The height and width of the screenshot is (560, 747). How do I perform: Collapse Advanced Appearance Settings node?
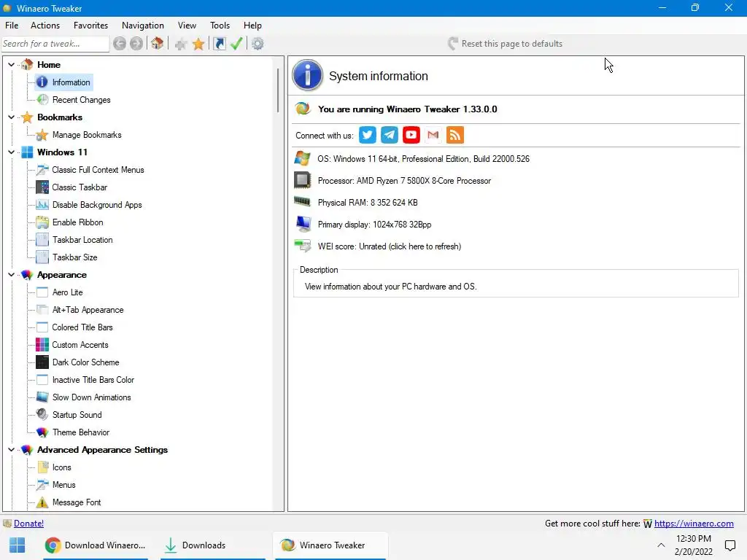[x=12, y=449]
